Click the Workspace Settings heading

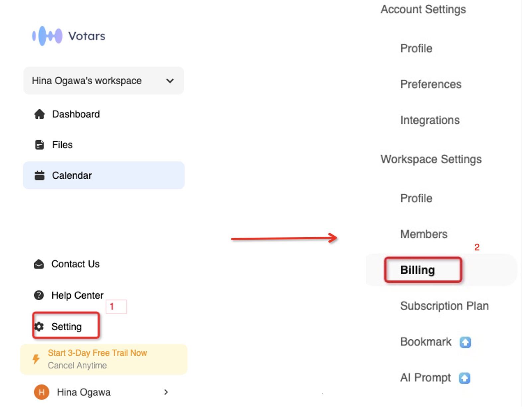point(431,159)
